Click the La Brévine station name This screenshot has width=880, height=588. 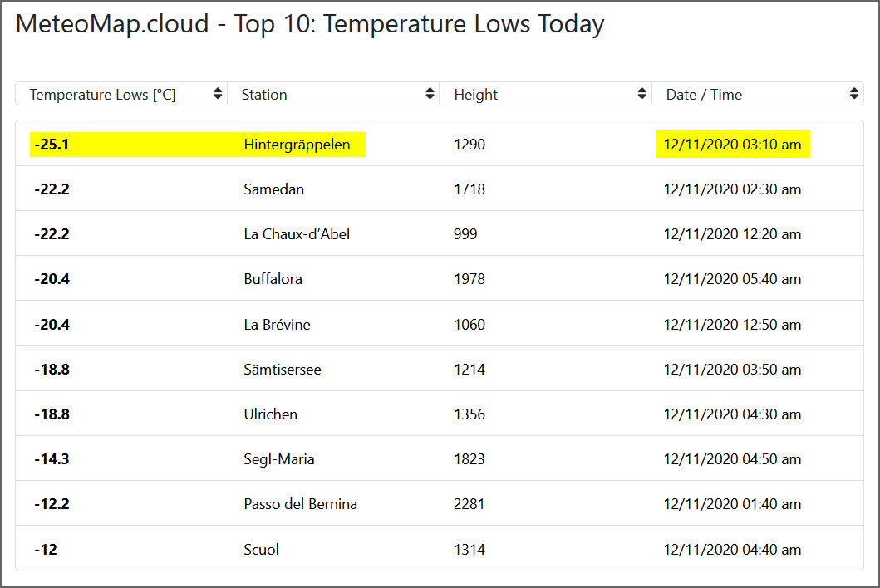(x=278, y=324)
